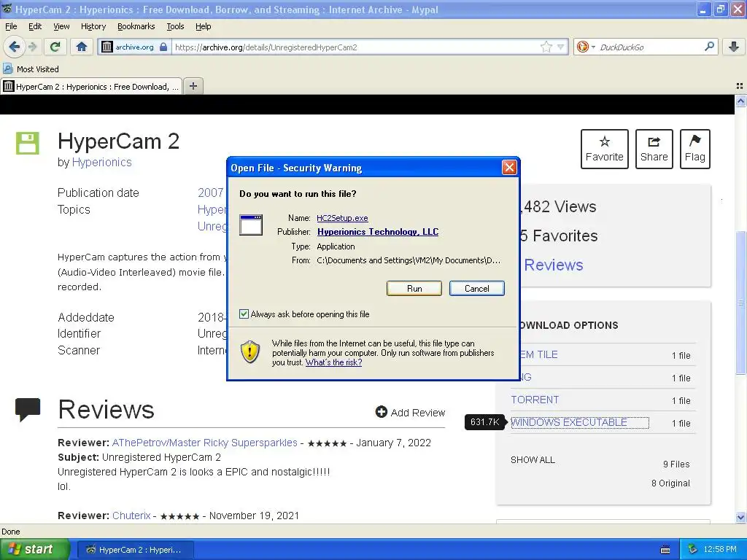Click the yellow security shield icon
The height and width of the screenshot is (560, 747).
[x=250, y=352]
